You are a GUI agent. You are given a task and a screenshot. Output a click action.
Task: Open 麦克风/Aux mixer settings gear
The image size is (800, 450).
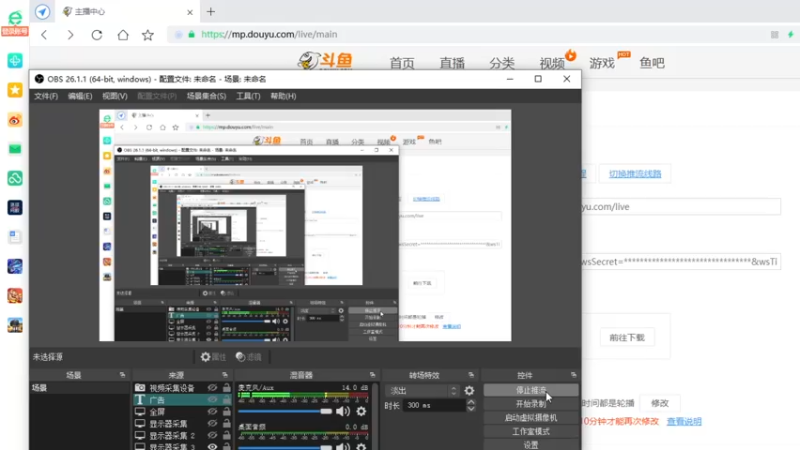coord(361,411)
